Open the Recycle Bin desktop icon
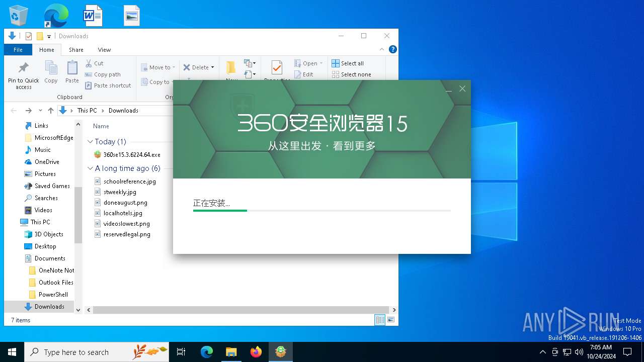Image resolution: width=644 pixels, height=362 pixels. pos(19,15)
